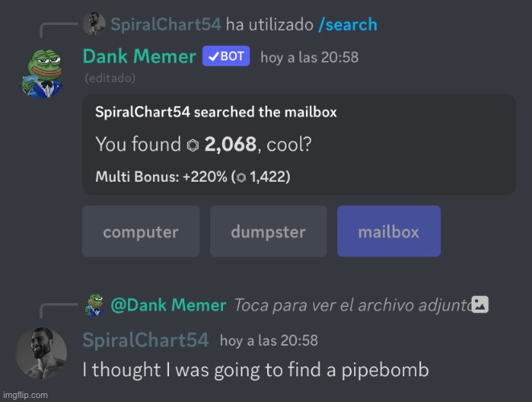Click the coin icon beside 2,068
This screenshot has width=532, height=402.
point(192,145)
